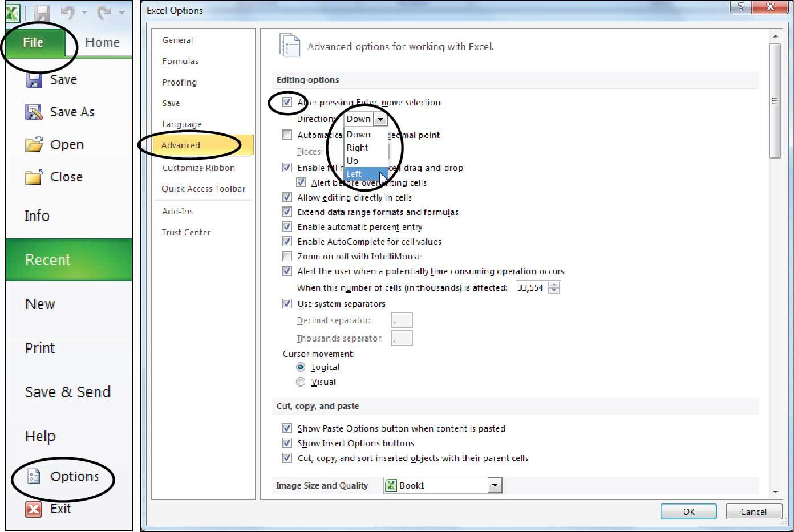Click the Redo arrow icon
The image size is (794, 532).
click(104, 13)
